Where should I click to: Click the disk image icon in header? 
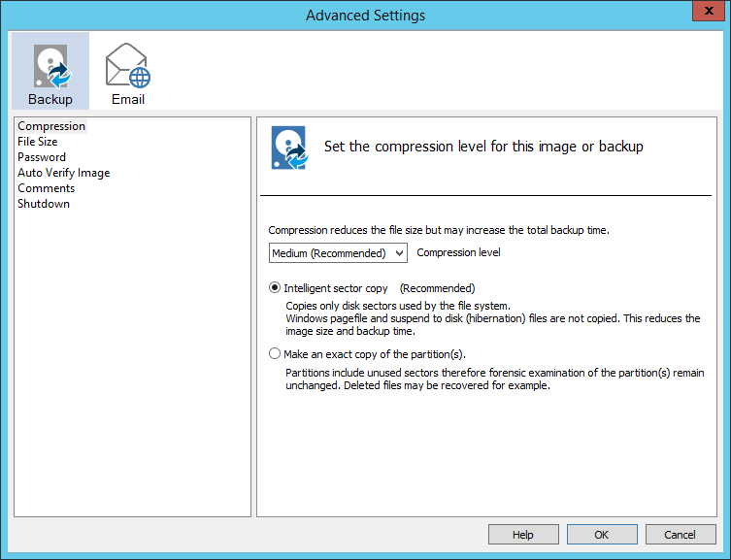[x=289, y=148]
